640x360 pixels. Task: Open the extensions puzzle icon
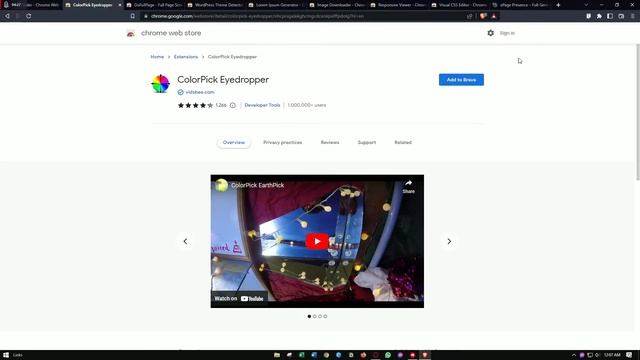pyautogui.click(x=599, y=16)
